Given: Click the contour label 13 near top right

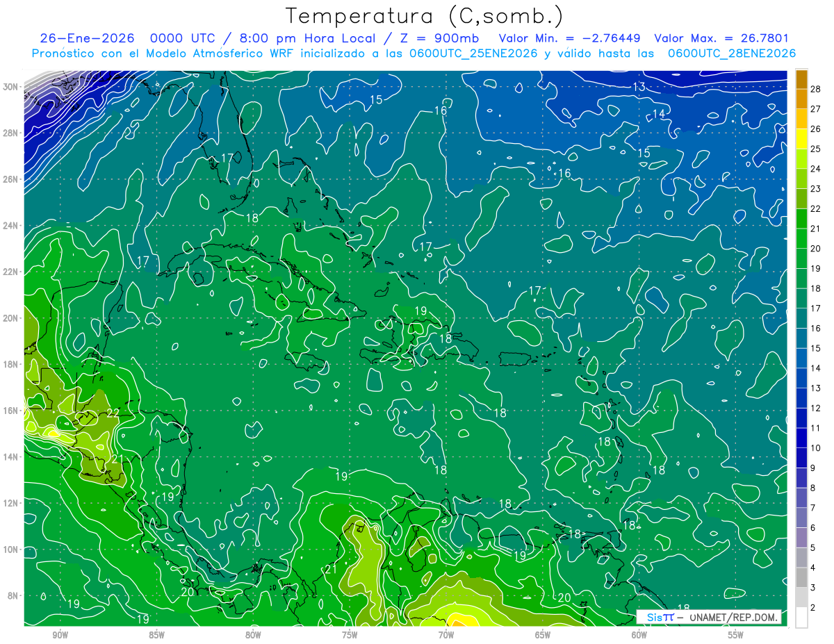Looking at the screenshot, I should click(639, 87).
